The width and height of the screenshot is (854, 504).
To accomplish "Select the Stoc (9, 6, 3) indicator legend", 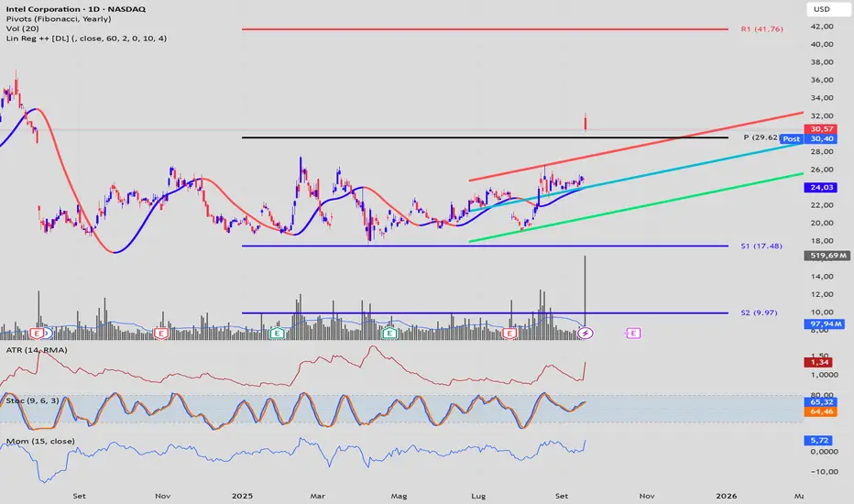I will tap(32, 400).
